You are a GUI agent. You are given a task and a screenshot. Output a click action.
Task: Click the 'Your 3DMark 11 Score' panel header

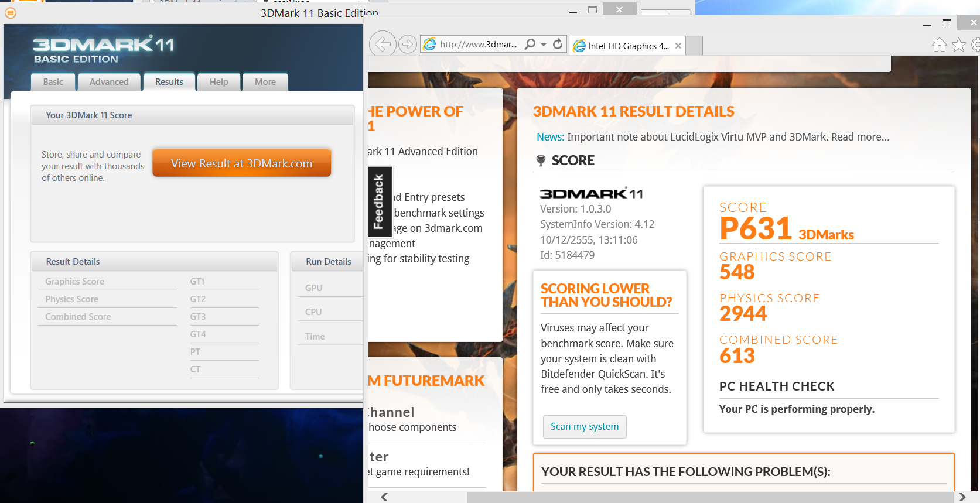[x=192, y=115]
